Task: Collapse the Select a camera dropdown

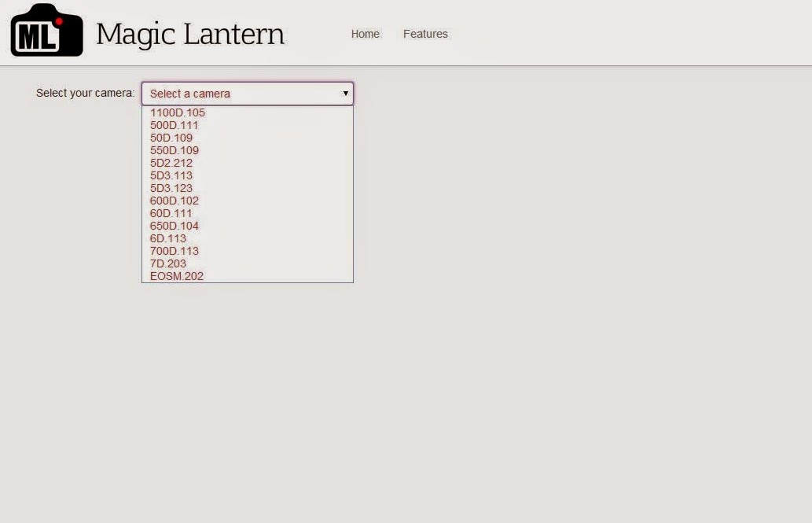Action: [248, 94]
